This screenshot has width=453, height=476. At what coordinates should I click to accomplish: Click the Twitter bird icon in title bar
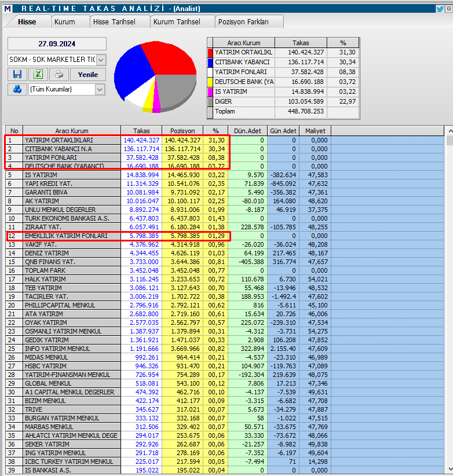point(440,9)
